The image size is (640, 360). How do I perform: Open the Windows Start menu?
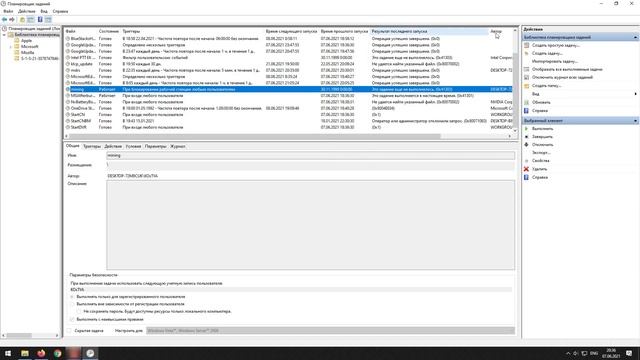(8, 353)
